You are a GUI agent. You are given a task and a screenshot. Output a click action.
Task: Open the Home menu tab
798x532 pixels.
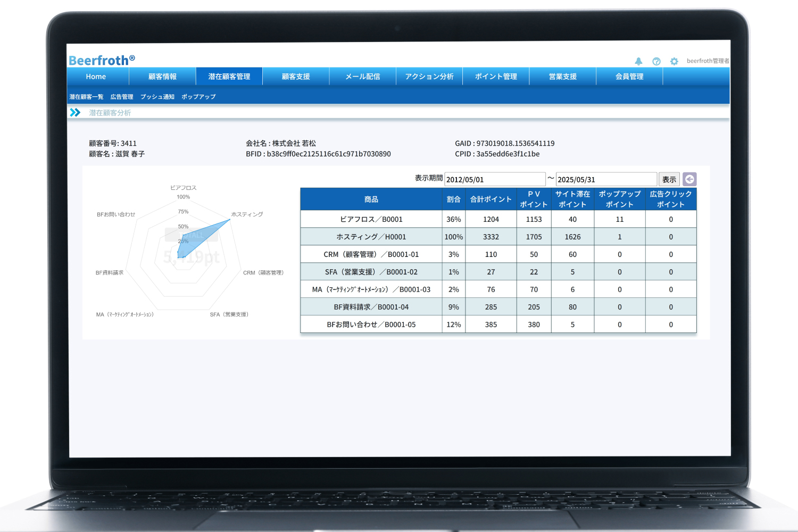(x=96, y=77)
